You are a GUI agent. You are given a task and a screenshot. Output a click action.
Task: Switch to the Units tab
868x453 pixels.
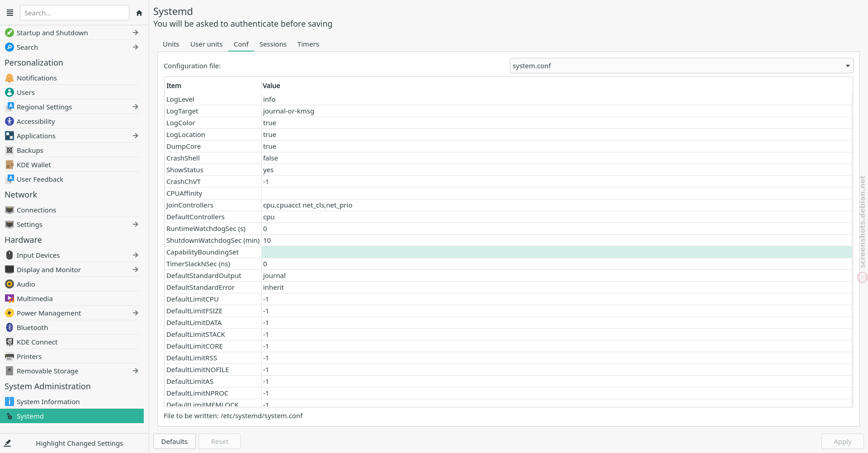pyautogui.click(x=171, y=44)
